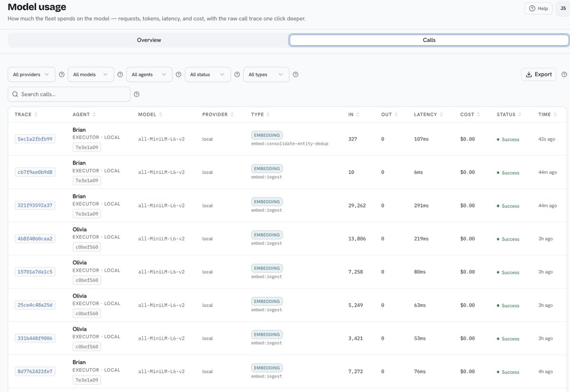Screen dimensions: 570x392
Task: Click agent ID 7e3e1a09 in row 8d7762423fe7
Action: [87, 380]
